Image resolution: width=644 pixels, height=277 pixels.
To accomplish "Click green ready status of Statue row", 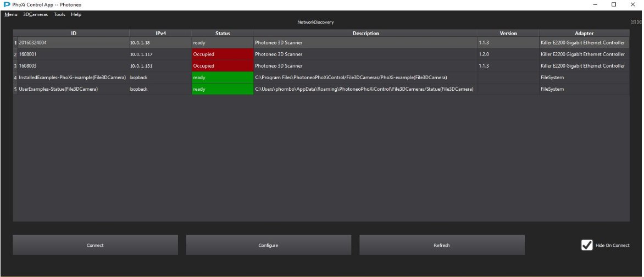I will click(x=223, y=89).
